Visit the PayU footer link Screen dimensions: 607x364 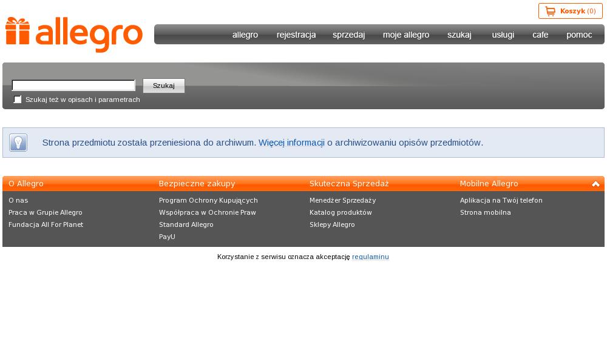click(x=167, y=237)
